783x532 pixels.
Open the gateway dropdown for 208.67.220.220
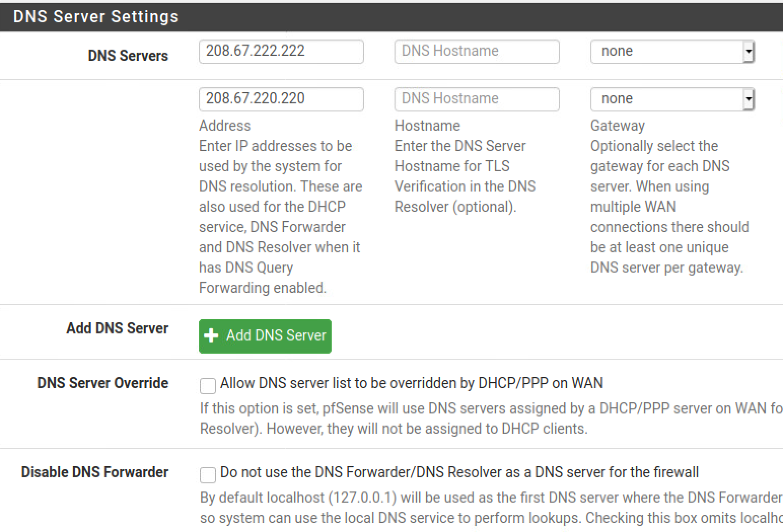pyautogui.click(x=672, y=99)
